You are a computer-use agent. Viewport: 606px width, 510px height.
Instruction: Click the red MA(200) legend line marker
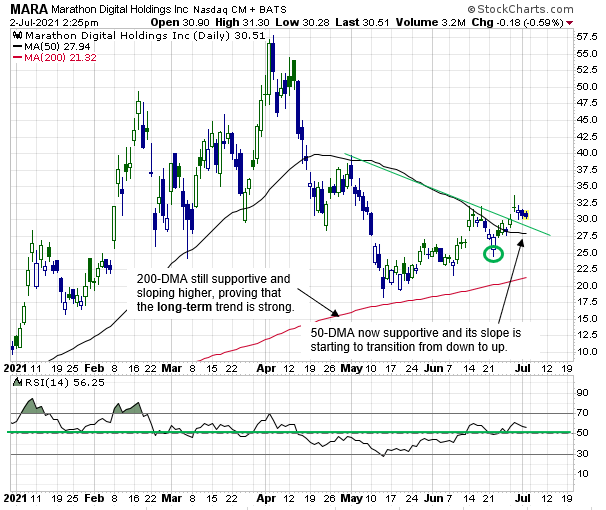click(17, 58)
